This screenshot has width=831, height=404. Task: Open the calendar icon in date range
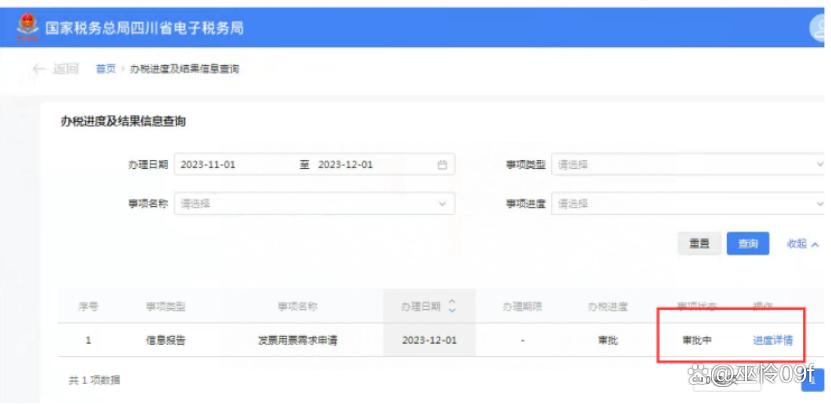point(442,165)
